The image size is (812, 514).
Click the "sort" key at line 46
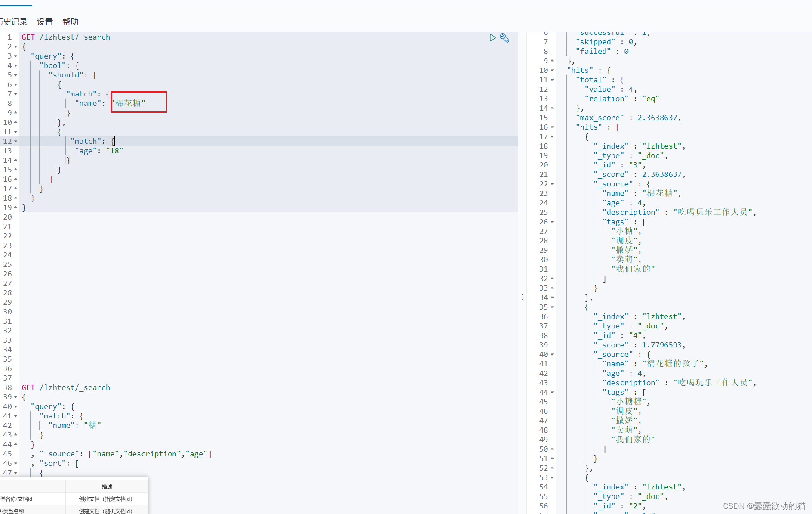coord(53,463)
